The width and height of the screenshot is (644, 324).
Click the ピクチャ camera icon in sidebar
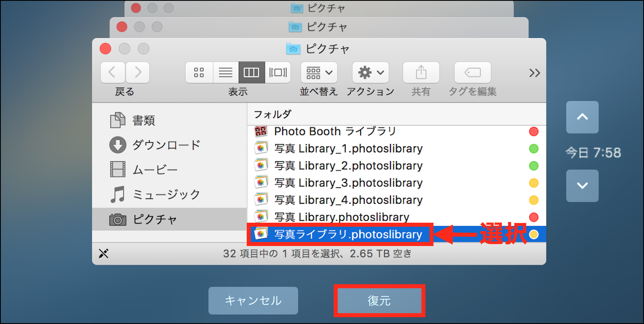point(118,219)
